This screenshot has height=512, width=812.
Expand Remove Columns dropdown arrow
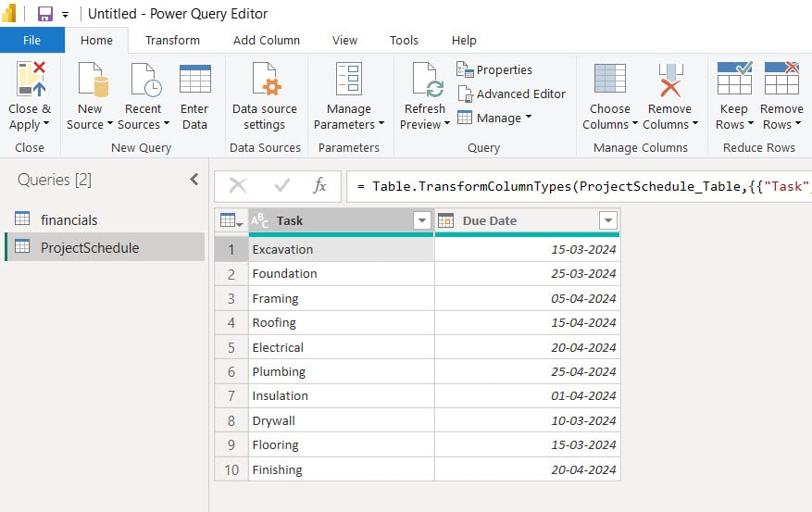(x=695, y=123)
